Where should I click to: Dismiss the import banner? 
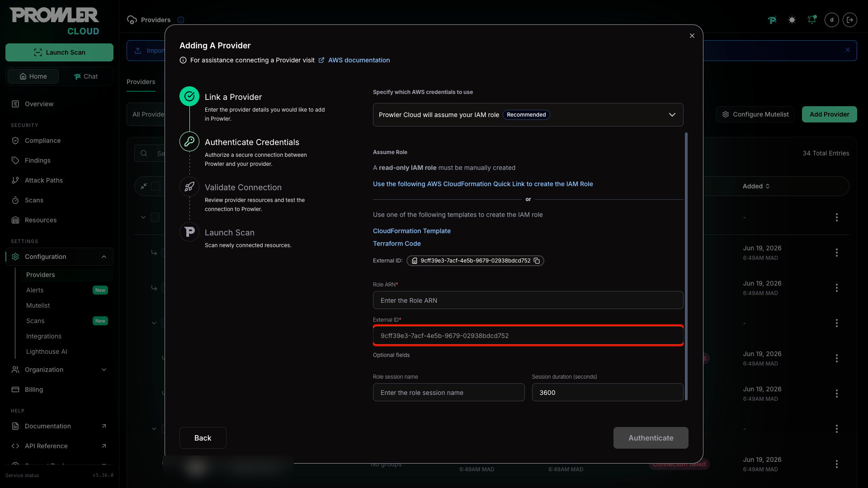tap(848, 50)
